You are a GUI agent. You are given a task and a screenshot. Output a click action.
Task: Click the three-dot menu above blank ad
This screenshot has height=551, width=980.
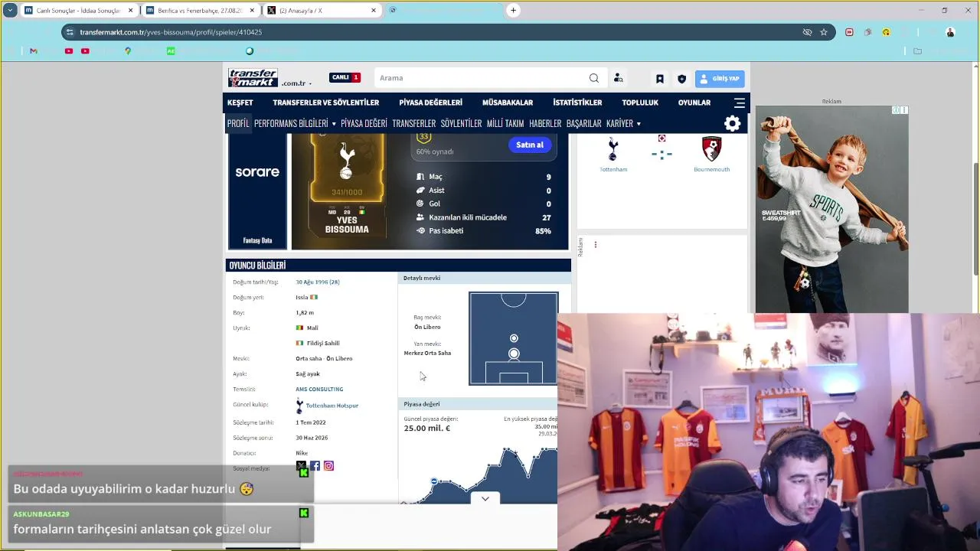[x=595, y=245]
